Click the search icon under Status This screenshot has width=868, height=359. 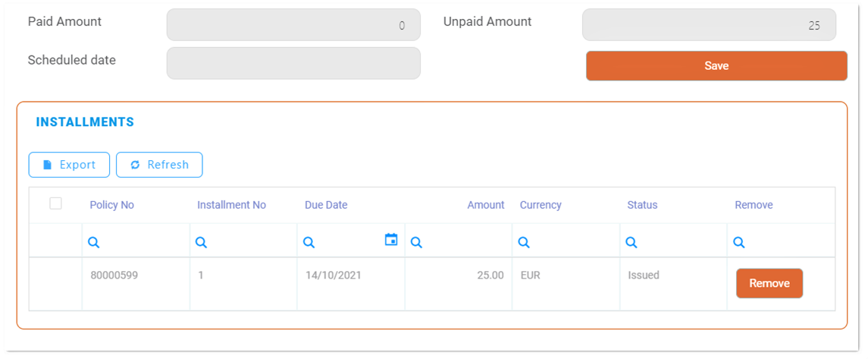(631, 243)
